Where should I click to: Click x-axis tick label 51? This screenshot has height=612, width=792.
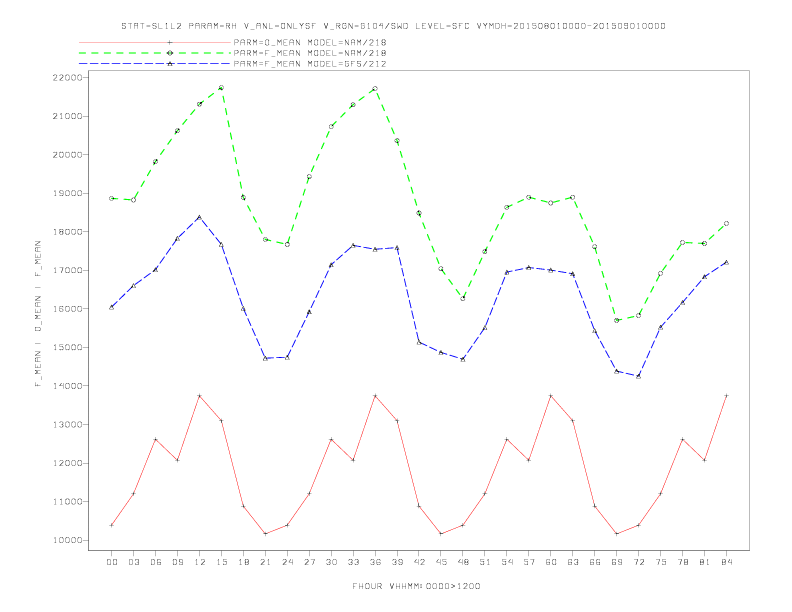tap(485, 562)
